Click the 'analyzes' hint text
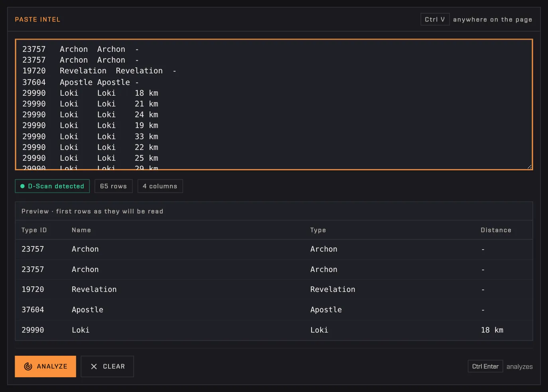Image resolution: width=548 pixels, height=392 pixels. tap(519, 366)
